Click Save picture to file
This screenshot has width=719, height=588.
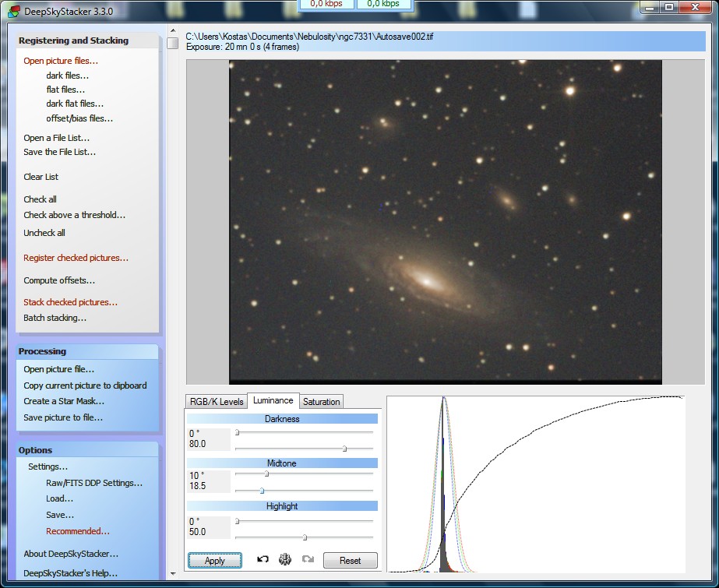pos(62,417)
